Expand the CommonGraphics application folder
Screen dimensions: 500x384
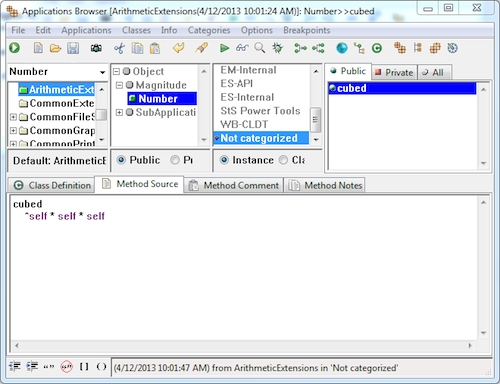click(x=13, y=130)
